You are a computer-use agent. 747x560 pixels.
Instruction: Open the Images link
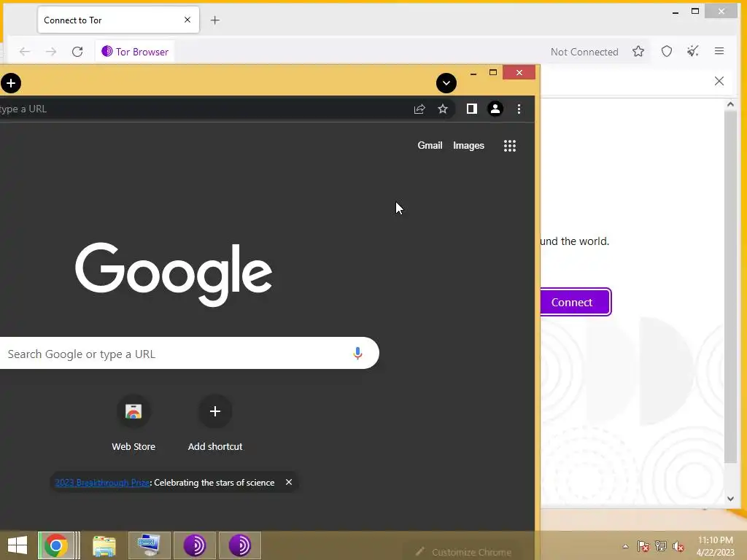468,145
